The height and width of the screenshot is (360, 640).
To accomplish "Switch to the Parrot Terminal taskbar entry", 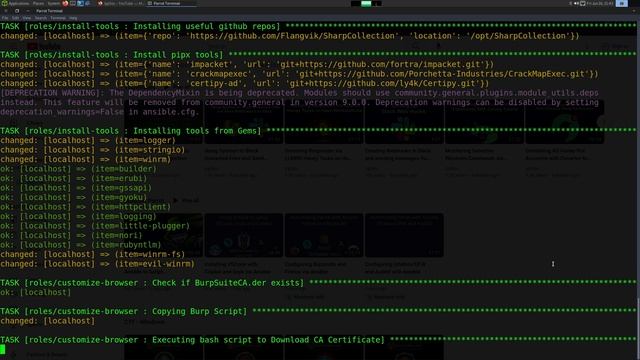I will pos(171,3).
